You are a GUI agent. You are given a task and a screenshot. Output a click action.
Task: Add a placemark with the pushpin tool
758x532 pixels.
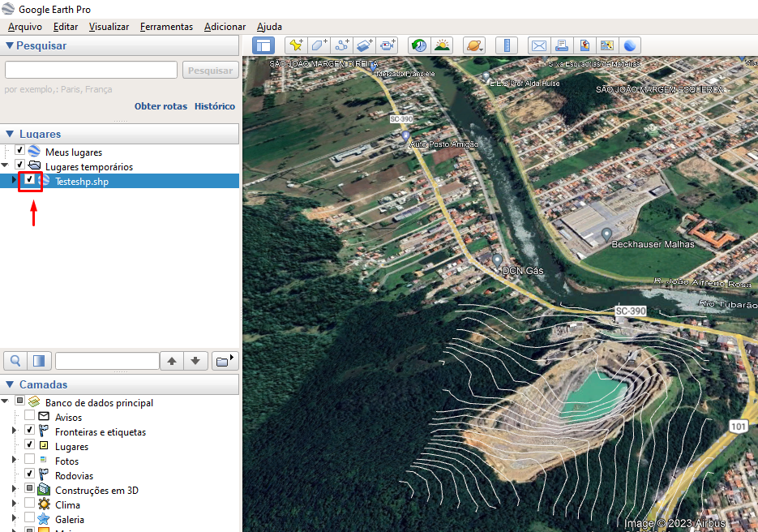point(296,46)
